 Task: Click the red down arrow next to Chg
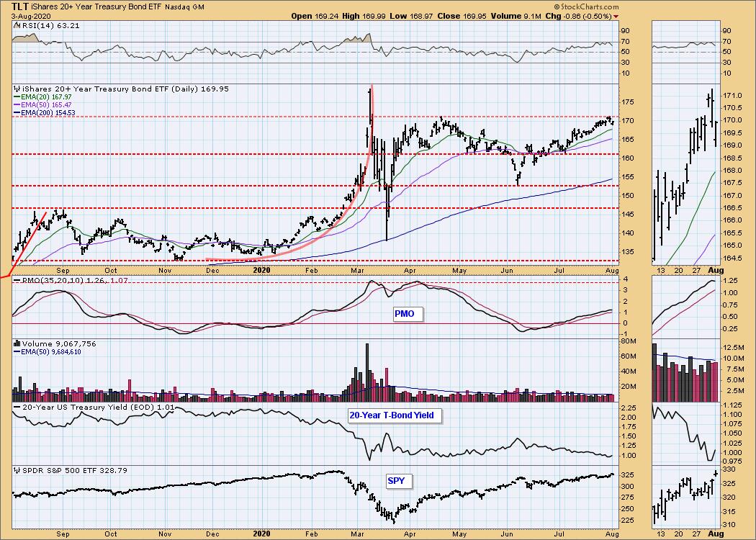(x=616, y=17)
